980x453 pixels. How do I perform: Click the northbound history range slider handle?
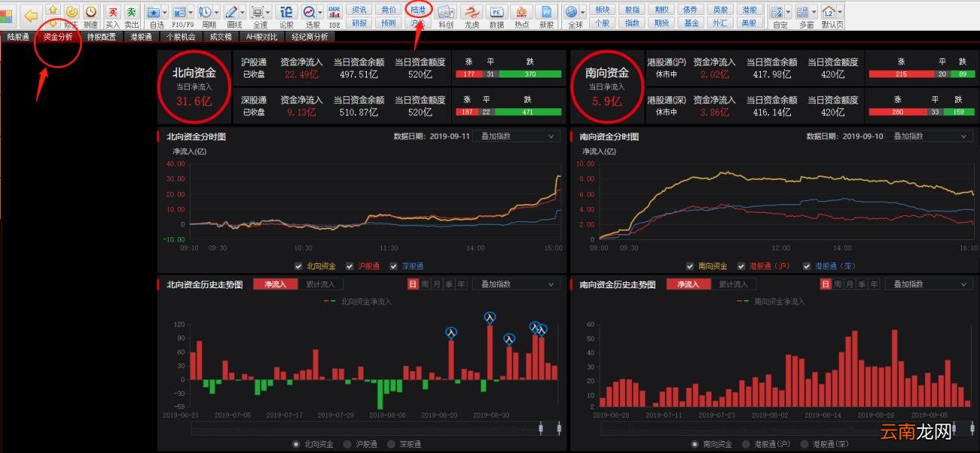click(541, 428)
